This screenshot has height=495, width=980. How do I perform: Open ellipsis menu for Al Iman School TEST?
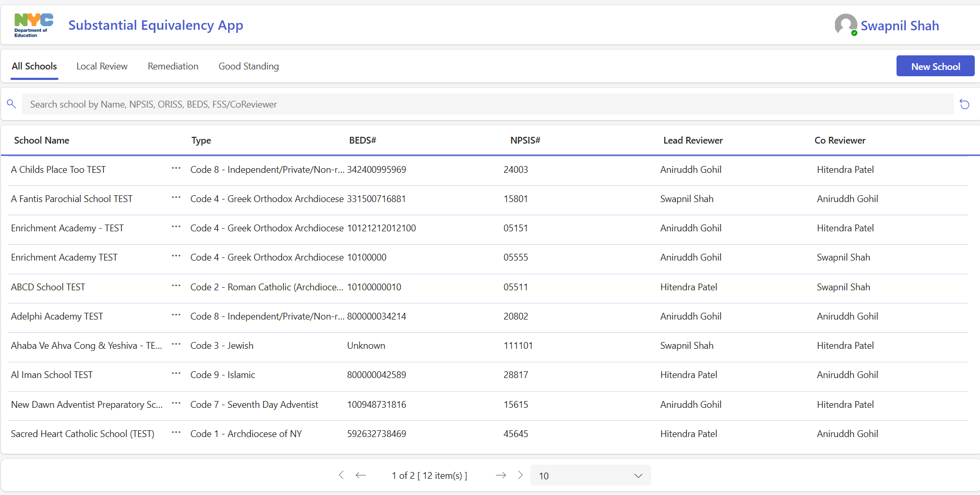[176, 374]
